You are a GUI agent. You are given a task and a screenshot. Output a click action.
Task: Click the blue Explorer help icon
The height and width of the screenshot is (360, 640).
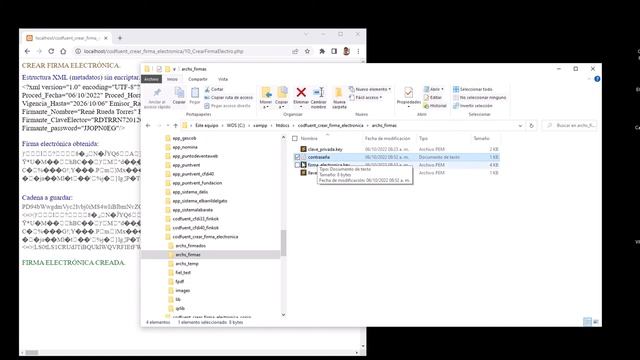click(x=597, y=79)
